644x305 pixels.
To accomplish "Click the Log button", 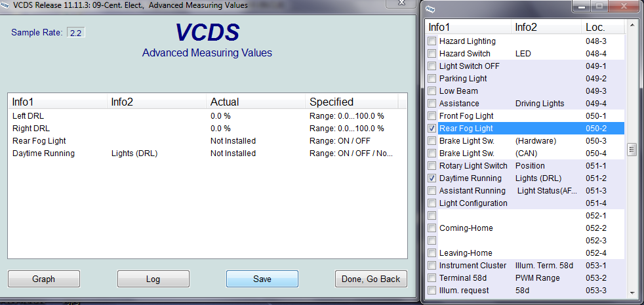I will pyautogui.click(x=153, y=279).
